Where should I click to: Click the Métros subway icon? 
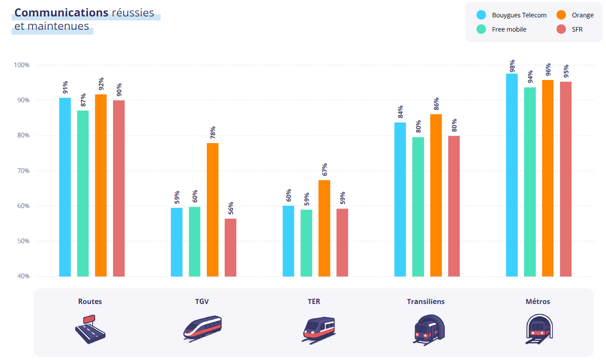(538, 329)
